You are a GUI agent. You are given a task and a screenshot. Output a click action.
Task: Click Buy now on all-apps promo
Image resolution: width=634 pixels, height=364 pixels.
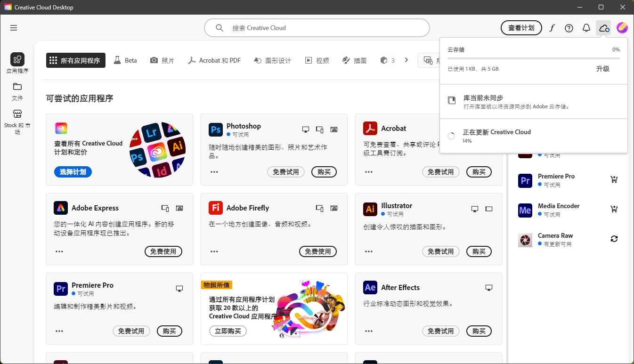(228, 331)
